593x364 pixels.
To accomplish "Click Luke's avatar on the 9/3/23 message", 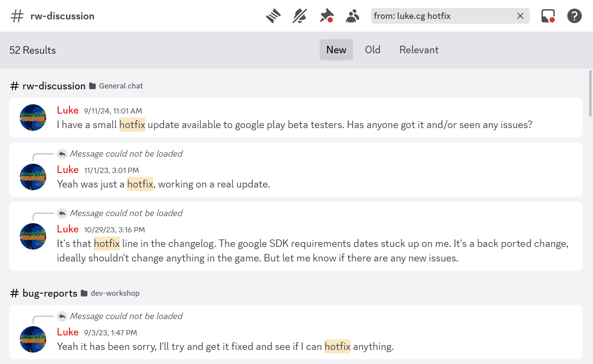I will point(33,339).
